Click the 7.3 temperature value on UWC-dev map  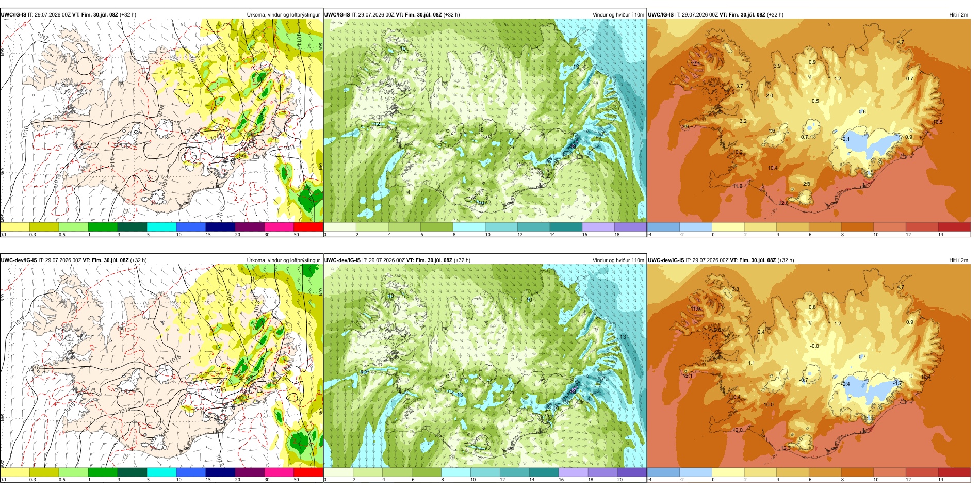click(735, 290)
